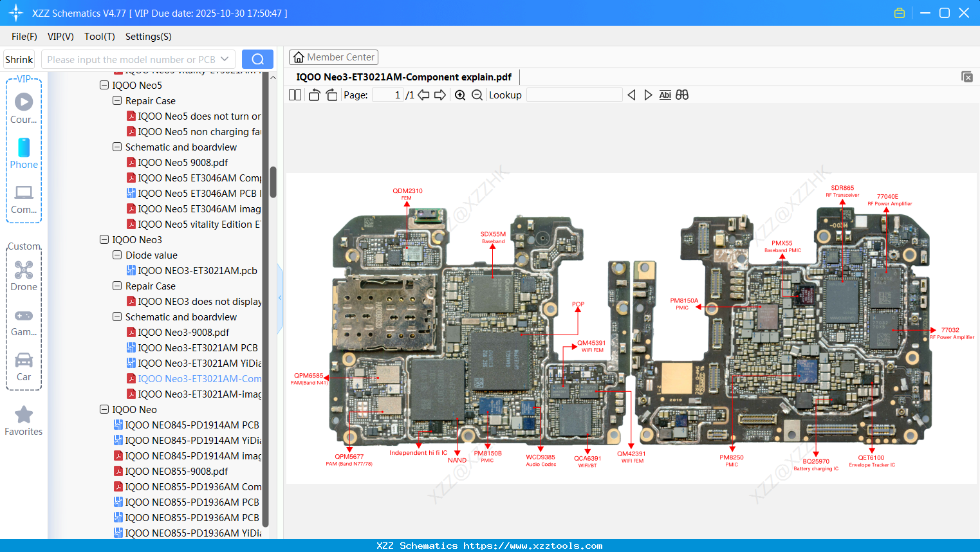Screen dimensions: 980x552
Task: Click the blue search magnifier button
Action: coord(257,59)
